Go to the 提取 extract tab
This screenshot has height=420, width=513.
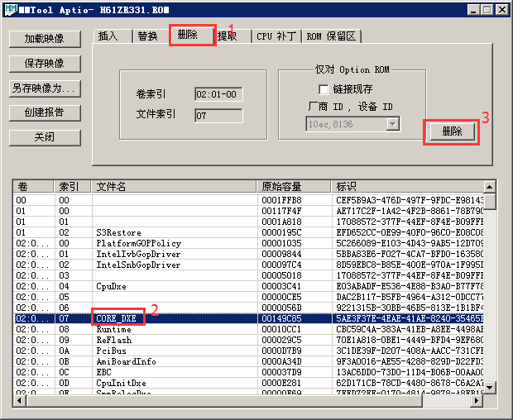(x=233, y=36)
